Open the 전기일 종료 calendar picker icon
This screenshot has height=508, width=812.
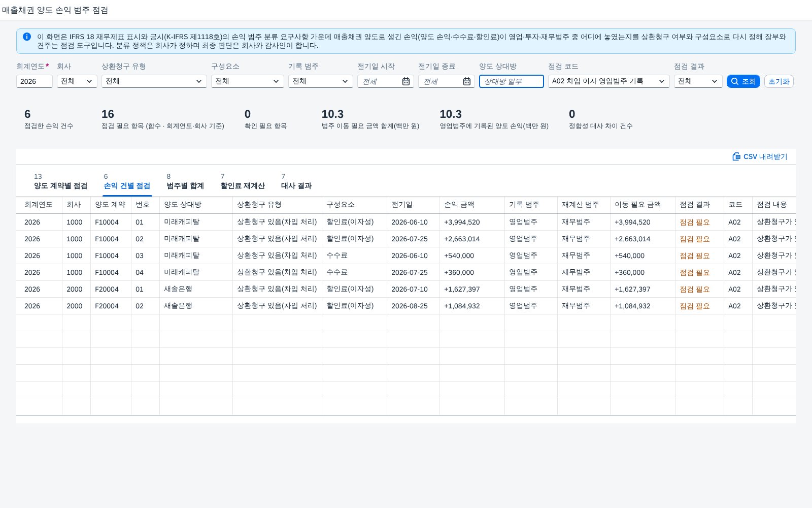click(467, 81)
